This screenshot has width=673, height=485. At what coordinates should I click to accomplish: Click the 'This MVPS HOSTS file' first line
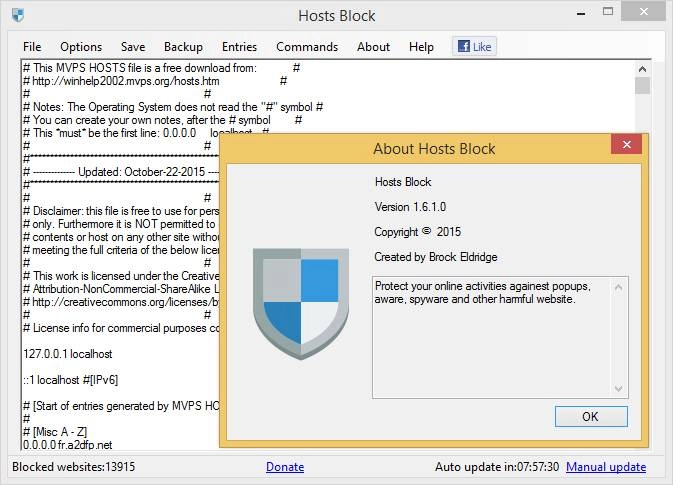140,68
